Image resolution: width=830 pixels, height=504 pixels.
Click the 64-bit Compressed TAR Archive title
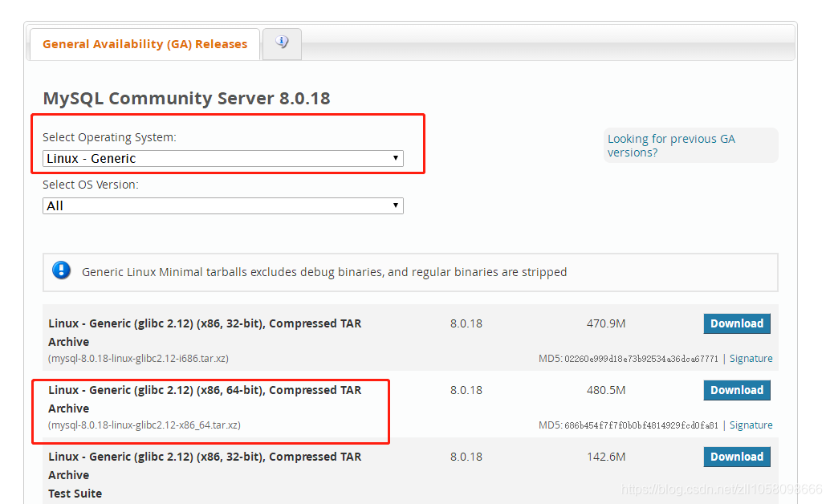205,399
